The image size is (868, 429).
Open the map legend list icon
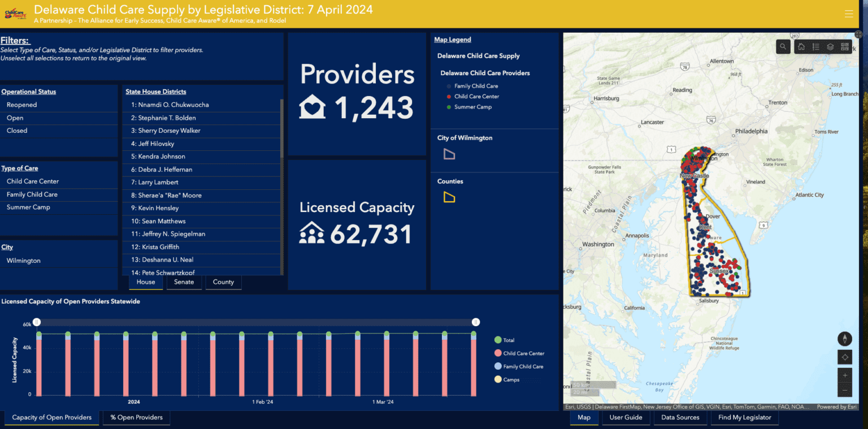pos(816,46)
